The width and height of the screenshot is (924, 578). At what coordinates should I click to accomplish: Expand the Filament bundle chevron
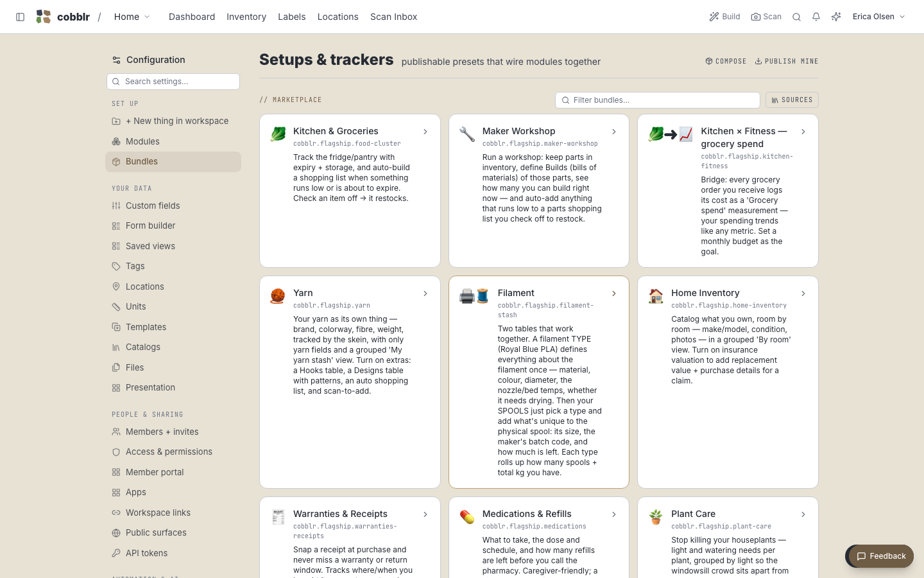click(614, 293)
